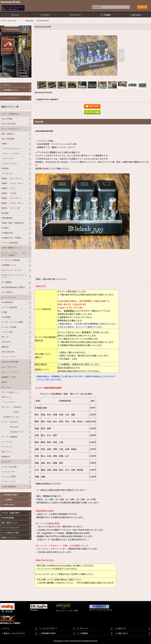
Task: Expand the 日本人演奏家クラシック category header
Action: coord(16,248)
